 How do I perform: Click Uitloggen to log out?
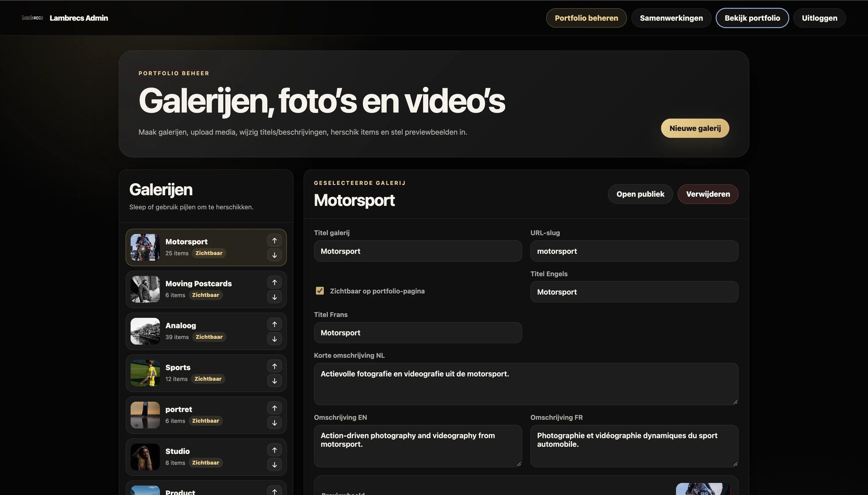(x=819, y=18)
